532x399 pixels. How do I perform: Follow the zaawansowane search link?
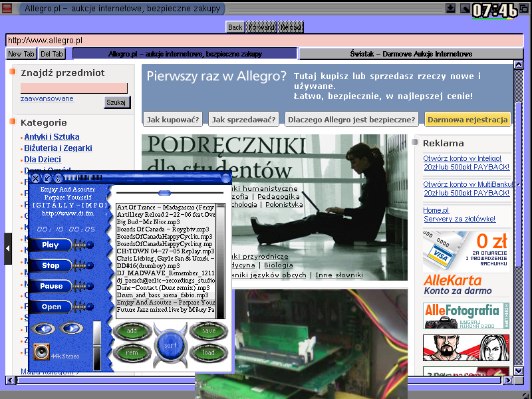(47, 98)
